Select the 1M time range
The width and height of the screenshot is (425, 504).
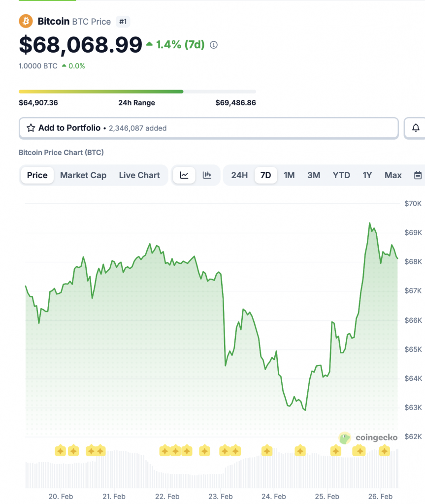(x=289, y=175)
